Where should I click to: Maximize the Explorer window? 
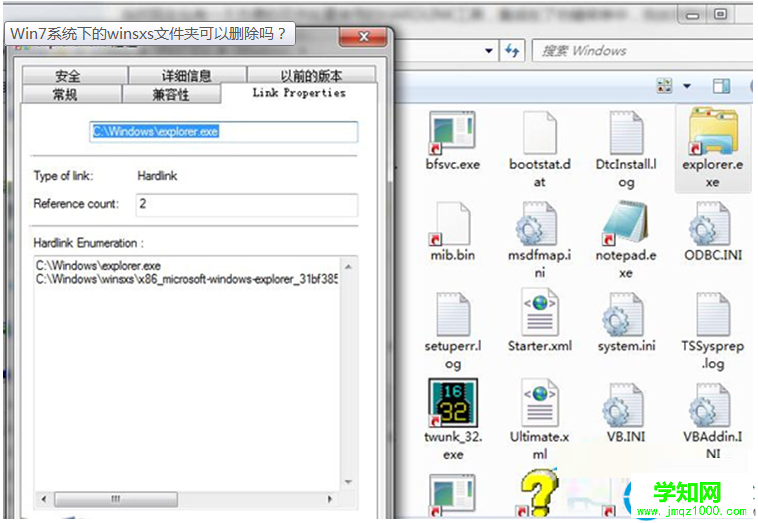pos(720,15)
